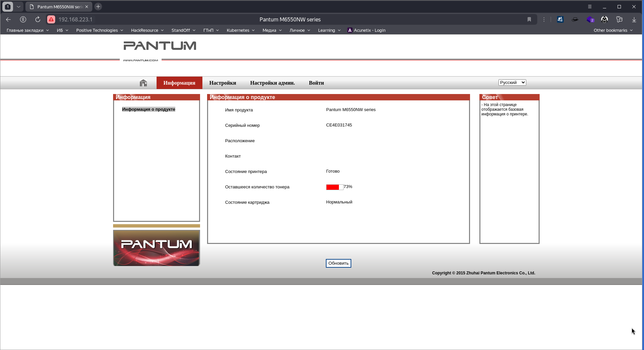
Task: Click the cartridge status value Нормальный
Action: click(339, 202)
